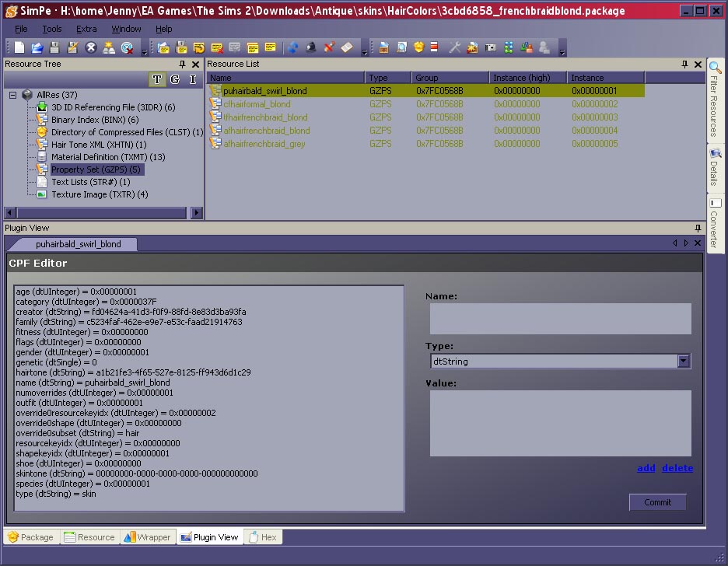Viewport: 728px width, 566px height.
Task: Switch to the Wrapper tab
Action: [148, 537]
